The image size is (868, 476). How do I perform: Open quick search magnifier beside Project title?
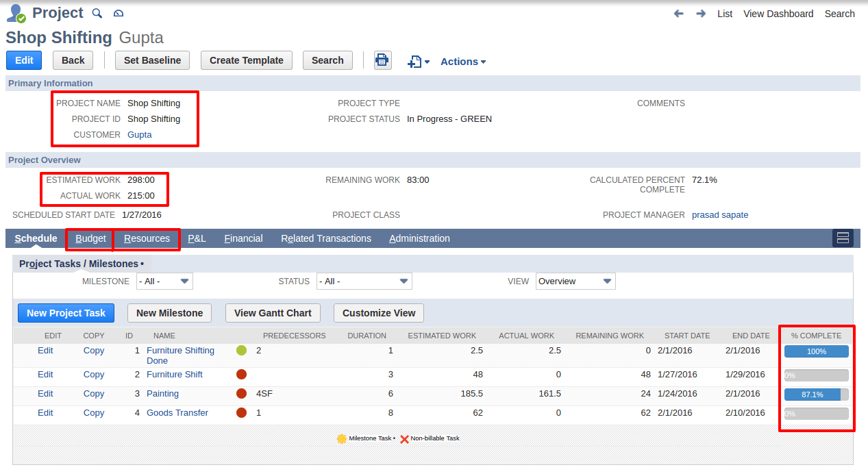[97, 13]
